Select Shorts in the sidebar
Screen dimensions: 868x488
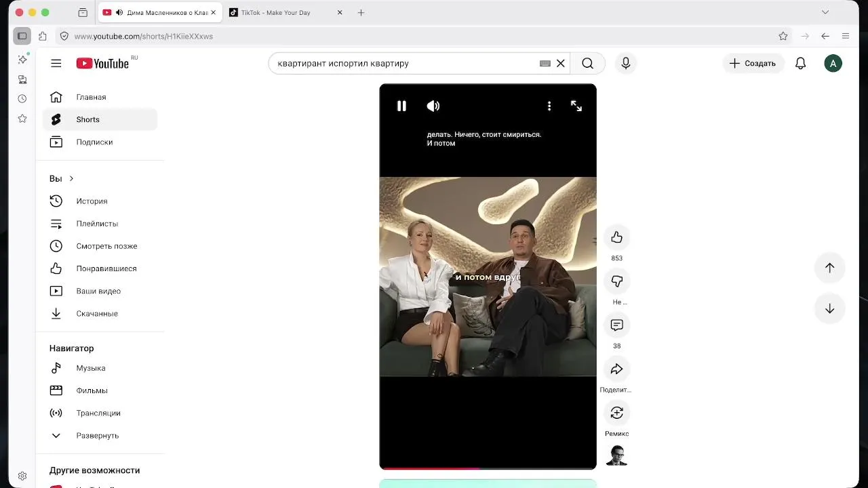tap(100, 119)
